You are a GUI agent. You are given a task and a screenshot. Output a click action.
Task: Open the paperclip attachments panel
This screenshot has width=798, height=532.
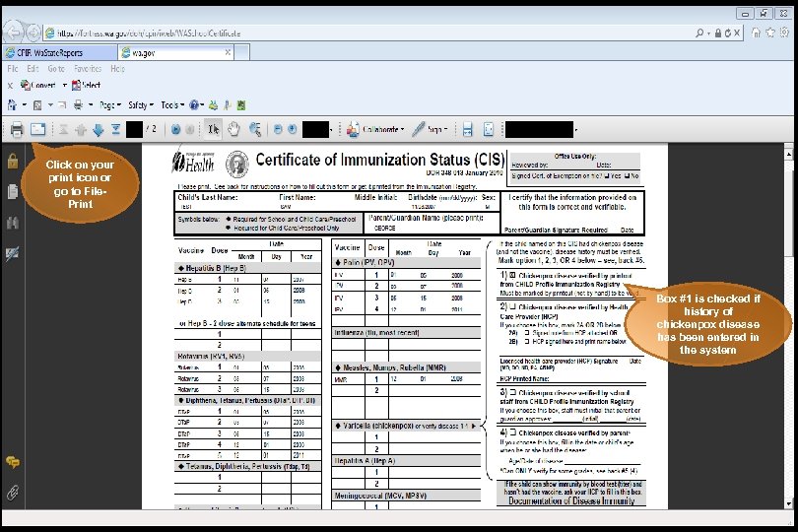[13, 492]
